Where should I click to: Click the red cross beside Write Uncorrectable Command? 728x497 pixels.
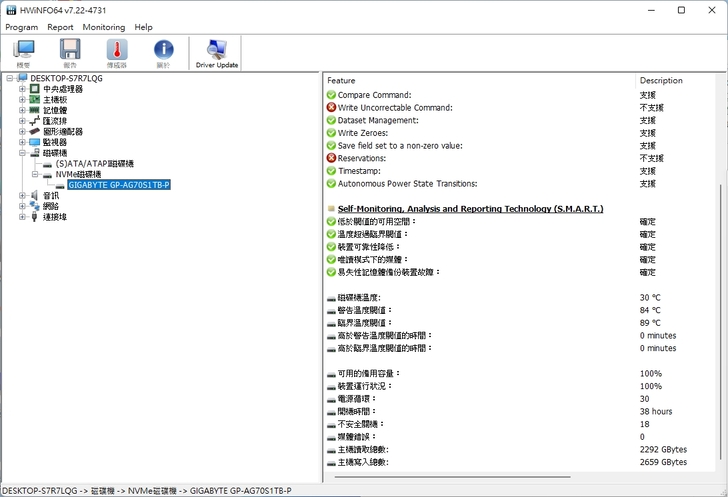click(x=331, y=107)
